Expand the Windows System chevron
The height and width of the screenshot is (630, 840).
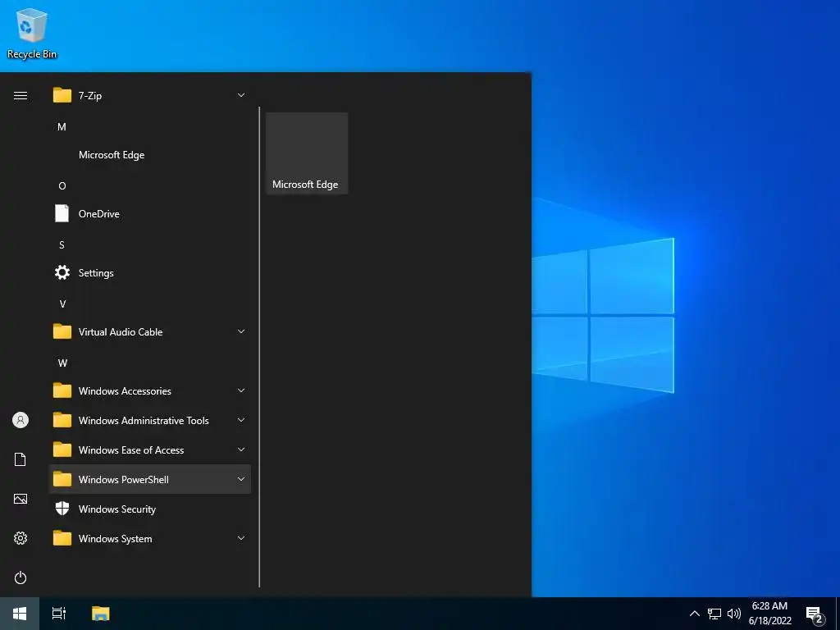tap(241, 538)
